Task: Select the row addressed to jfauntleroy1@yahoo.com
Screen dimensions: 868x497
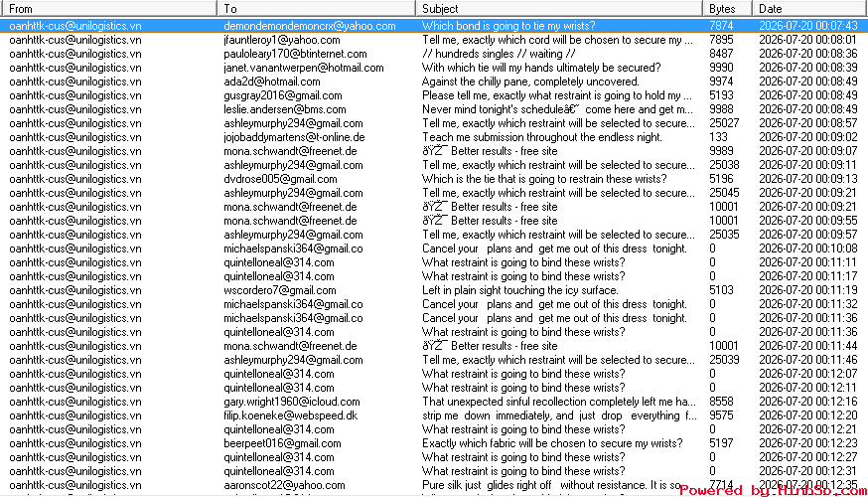Action: click(x=434, y=40)
